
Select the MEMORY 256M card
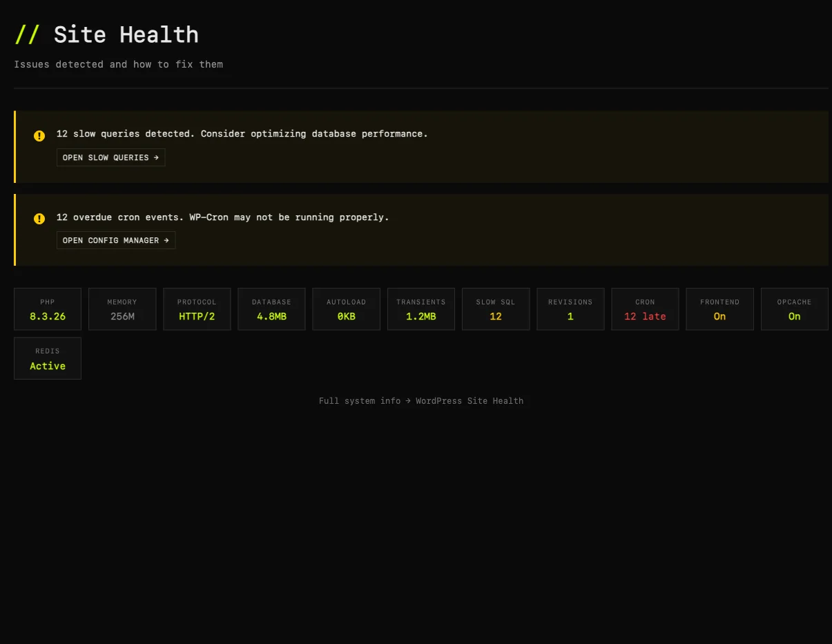click(122, 309)
